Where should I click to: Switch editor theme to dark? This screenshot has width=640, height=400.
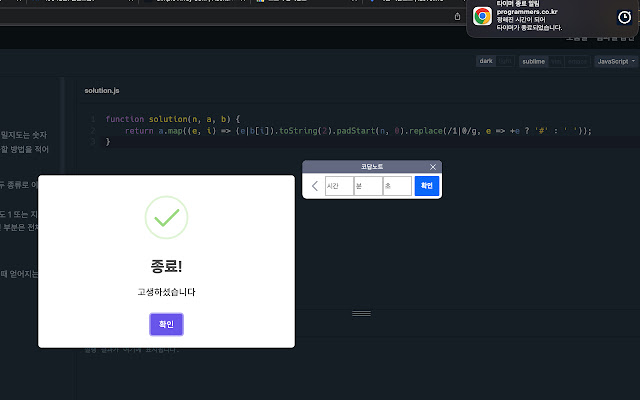[486, 61]
